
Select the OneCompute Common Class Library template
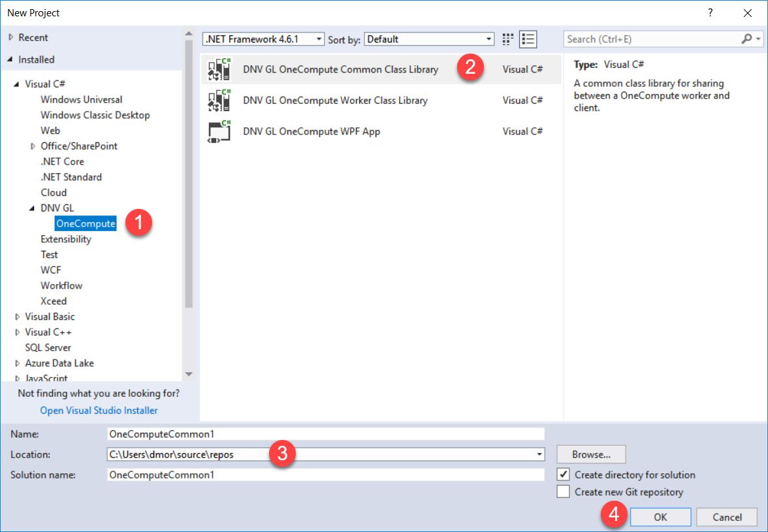click(x=340, y=69)
